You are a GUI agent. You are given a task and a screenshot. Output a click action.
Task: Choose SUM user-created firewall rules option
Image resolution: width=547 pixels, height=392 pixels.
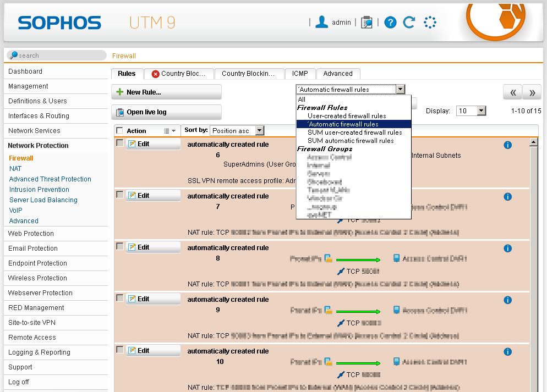coord(353,132)
